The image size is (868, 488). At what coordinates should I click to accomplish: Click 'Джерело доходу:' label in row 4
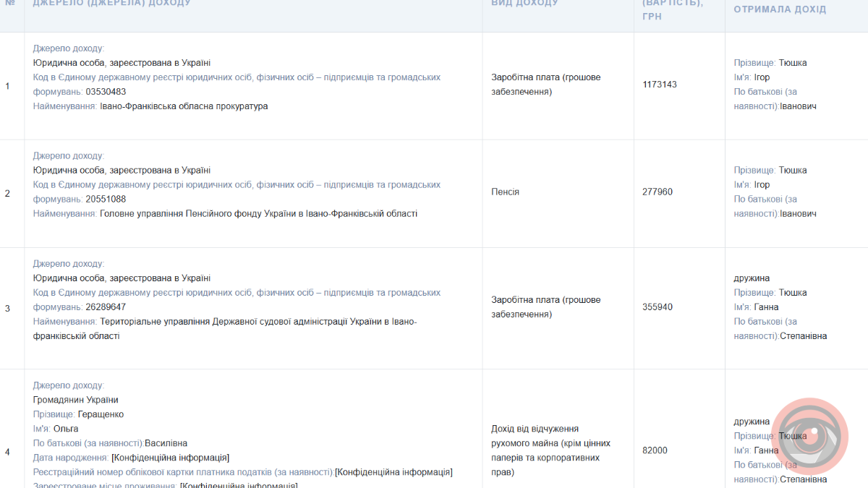pyautogui.click(x=68, y=385)
